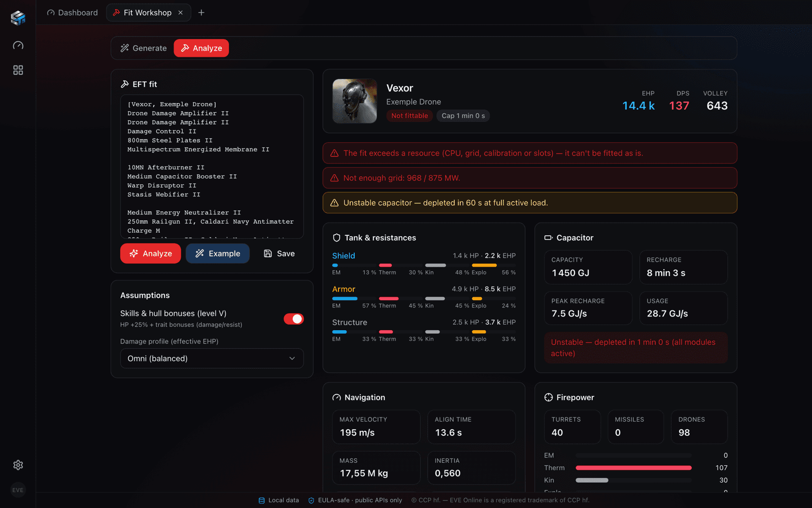
Task: Switch to the Dashboard tab
Action: coord(72,13)
